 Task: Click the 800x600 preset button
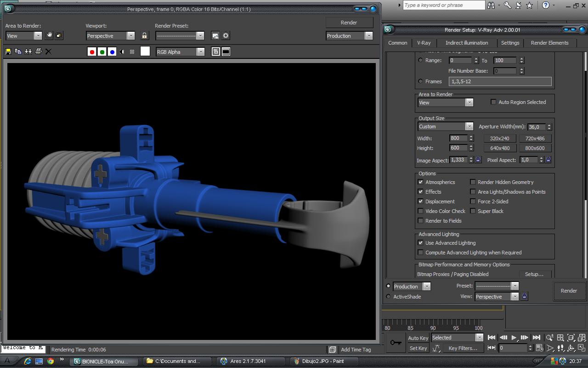pos(535,148)
